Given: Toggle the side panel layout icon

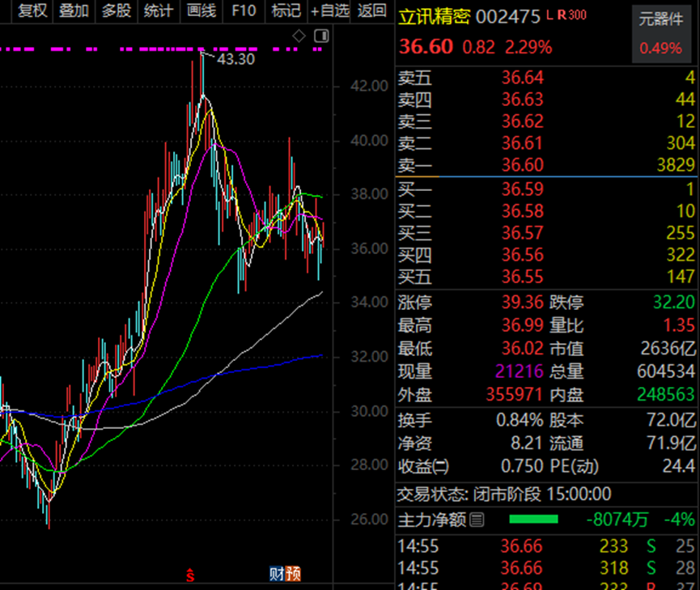Looking at the screenshot, I should click(321, 36).
